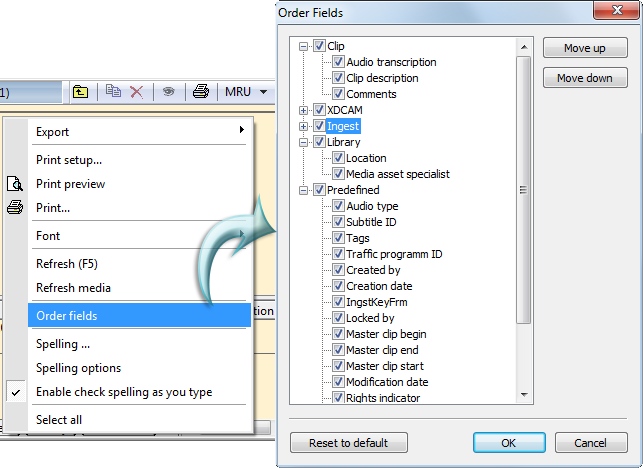This screenshot has height=468, width=643.
Task: Select Master clip start row
Action: [385, 366]
